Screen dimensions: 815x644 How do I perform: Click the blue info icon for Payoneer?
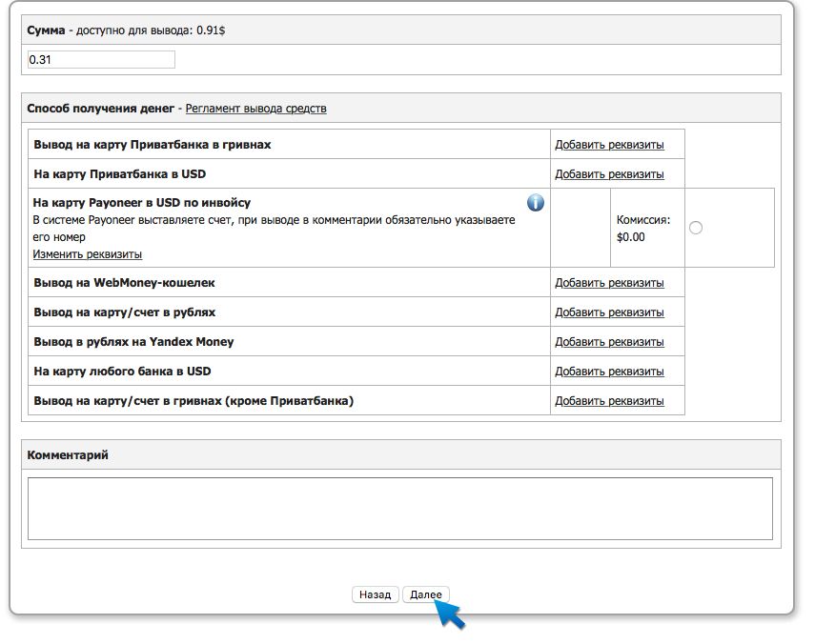pos(536,203)
